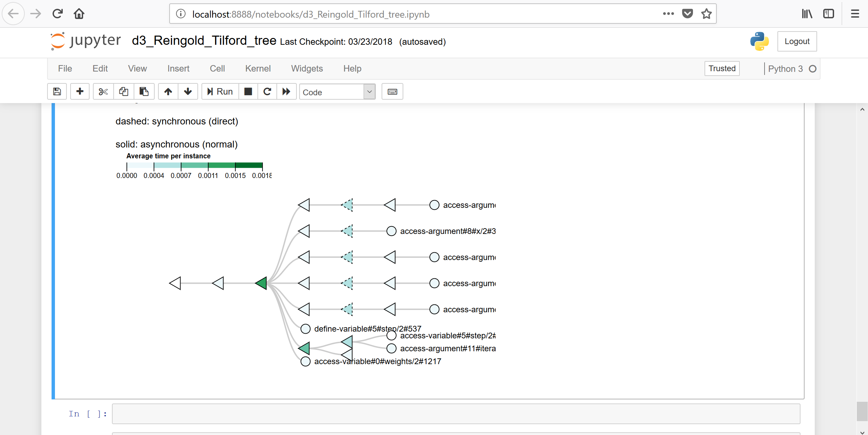The height and width of the screenshot is (435, 868).
Task: Reload the page with the refresh icon
Action: point(57,14)
